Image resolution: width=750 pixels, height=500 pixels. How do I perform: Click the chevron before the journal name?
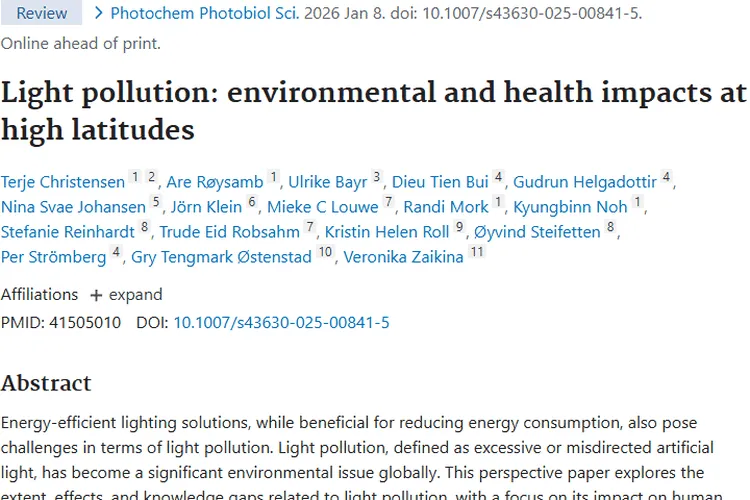tap(98, 14)
